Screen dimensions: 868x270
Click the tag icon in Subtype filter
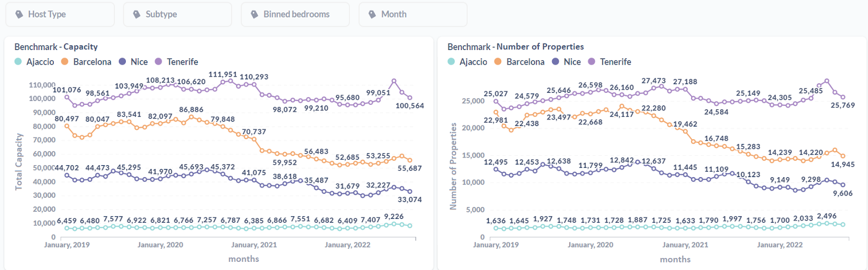pyautogui.click(x=137, y=15)
